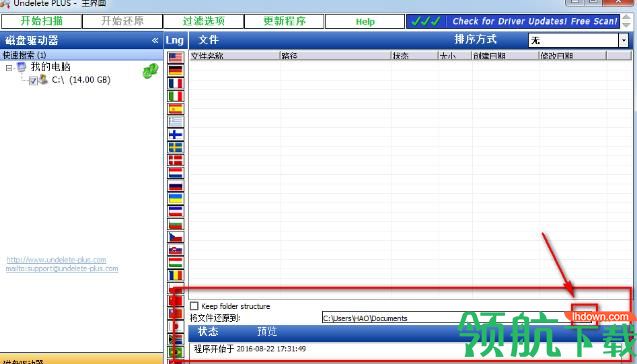The width and height of the screenshot is (637, 364).
Task: Enable Keep folder structure checkbox
Action: pyautogui.click(x=194, y=306)
